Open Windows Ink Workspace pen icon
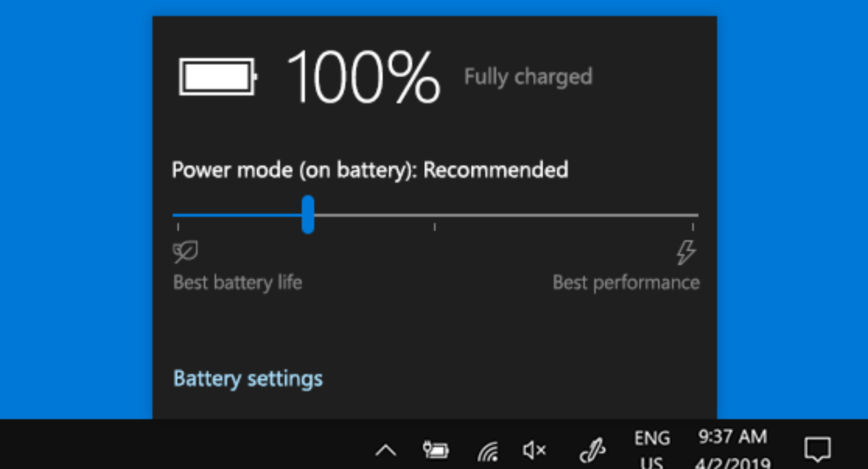 tap(592, 451)
